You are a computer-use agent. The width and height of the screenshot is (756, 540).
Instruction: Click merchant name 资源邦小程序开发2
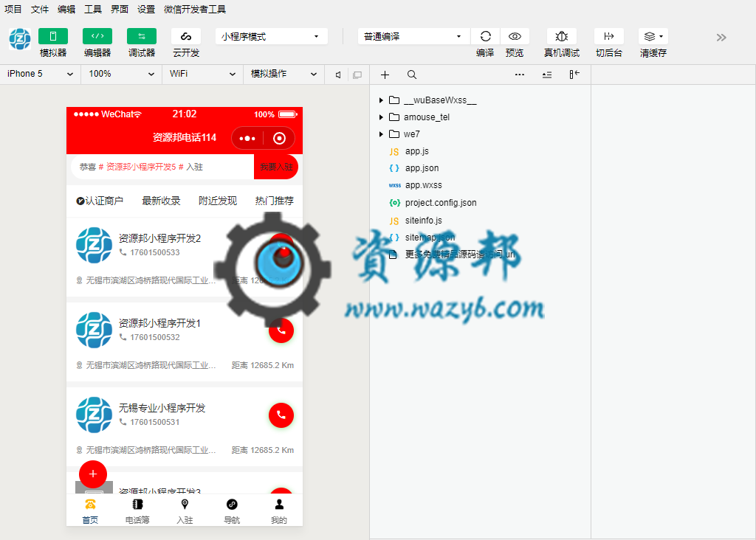(159, 238)
